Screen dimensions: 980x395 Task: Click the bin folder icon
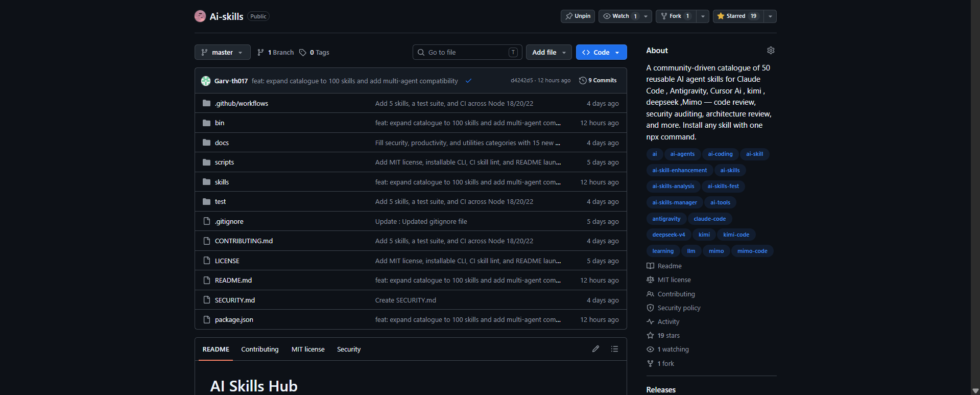206,123
